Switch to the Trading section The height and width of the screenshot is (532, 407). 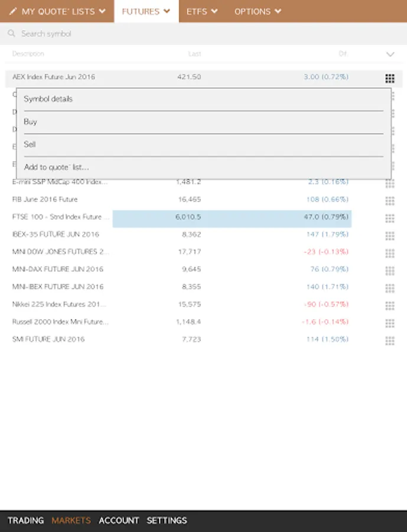point(26,521)
